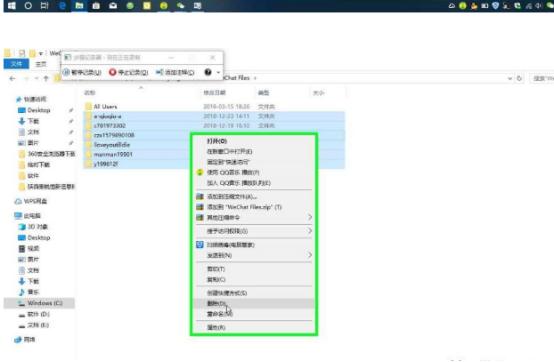Screen dimensions: 554x362
Task: Sort by the 大小 column header
Action: (318, 93)
